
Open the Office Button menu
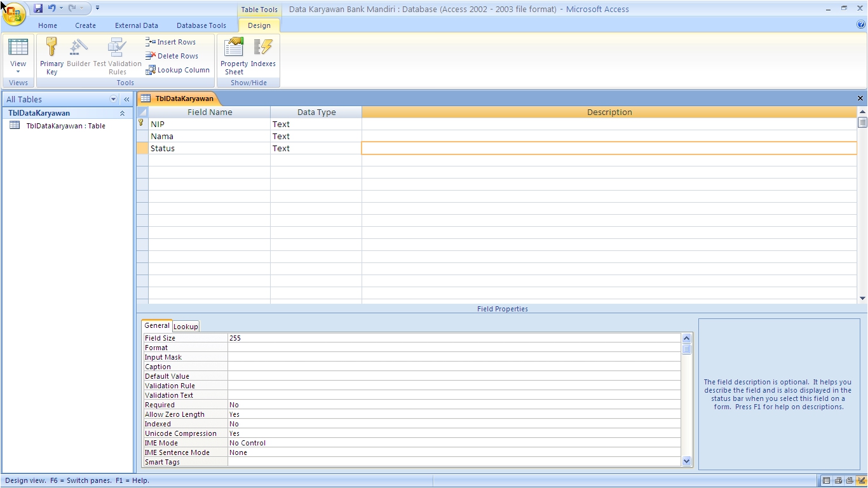pyautogui.click(x=14, y=14)
